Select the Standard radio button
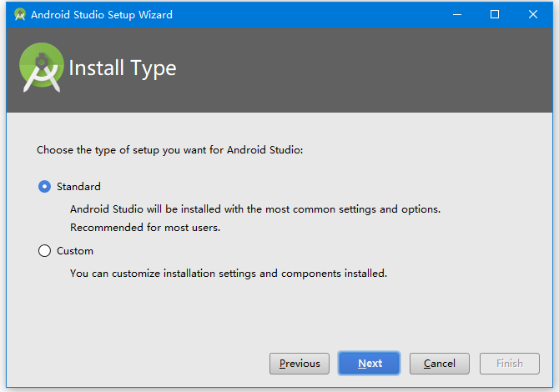Viewport: 559px width, 392px height. [45, 187]
